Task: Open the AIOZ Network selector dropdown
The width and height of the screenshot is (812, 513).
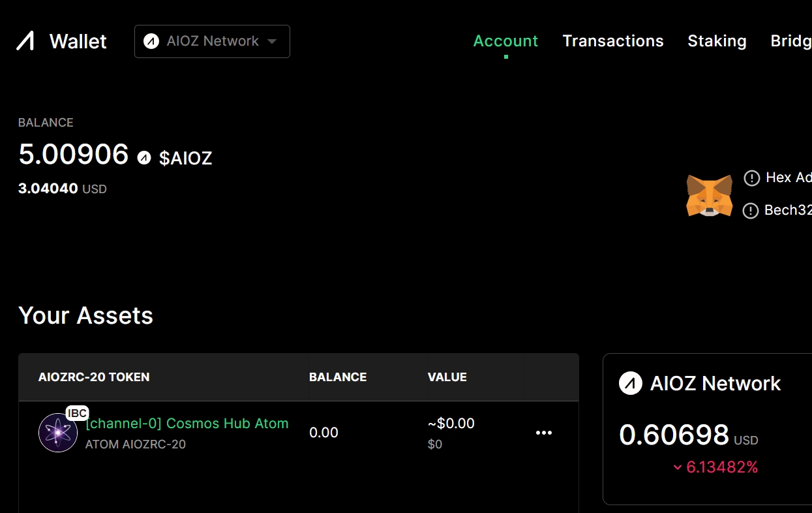Action: (x=212, y=42)
